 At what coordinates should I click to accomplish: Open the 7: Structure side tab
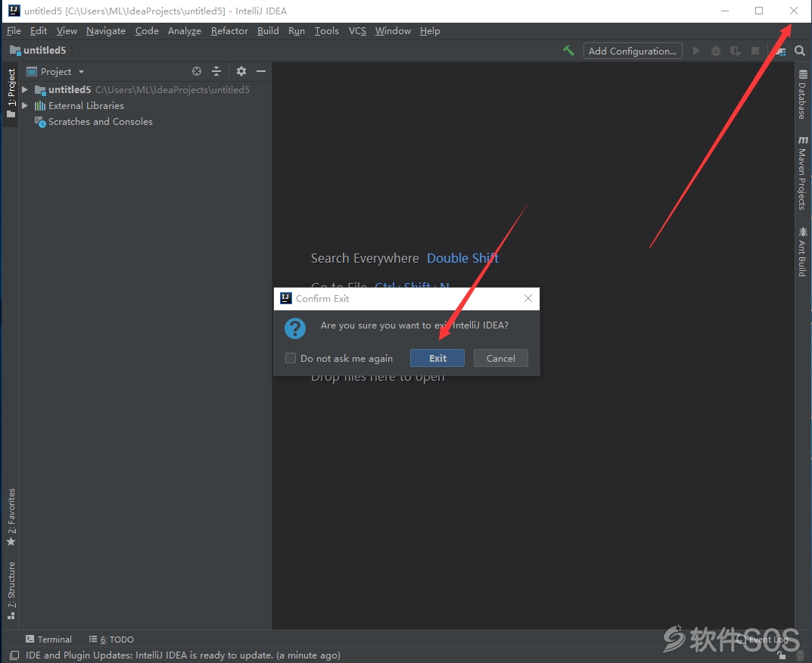click(x=11, y=590)
